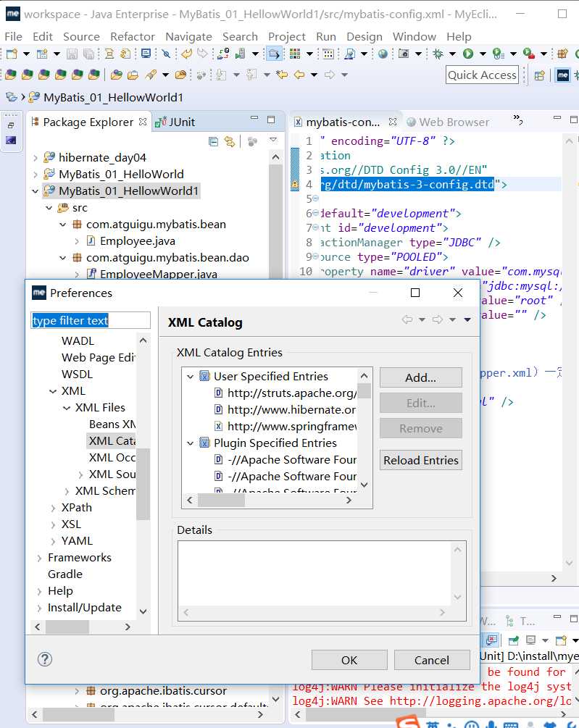Open the web browser globe icon
This screenshot has height=728, width=579.
[383, 54]
